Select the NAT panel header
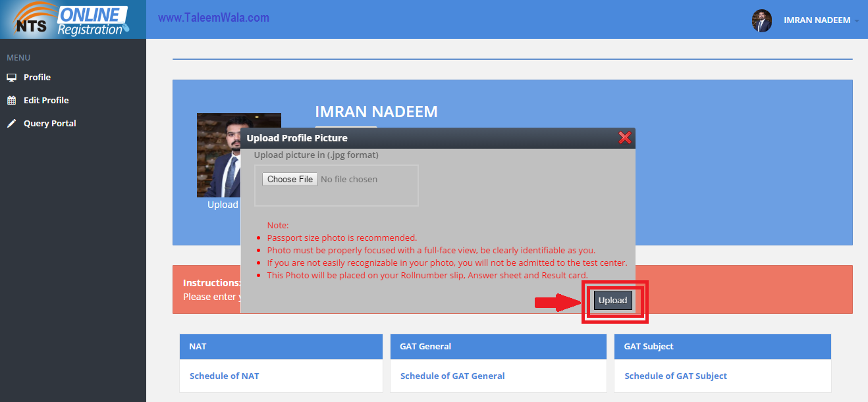Image resolution: width=868 pixels, height=402 pixels. 281,346
